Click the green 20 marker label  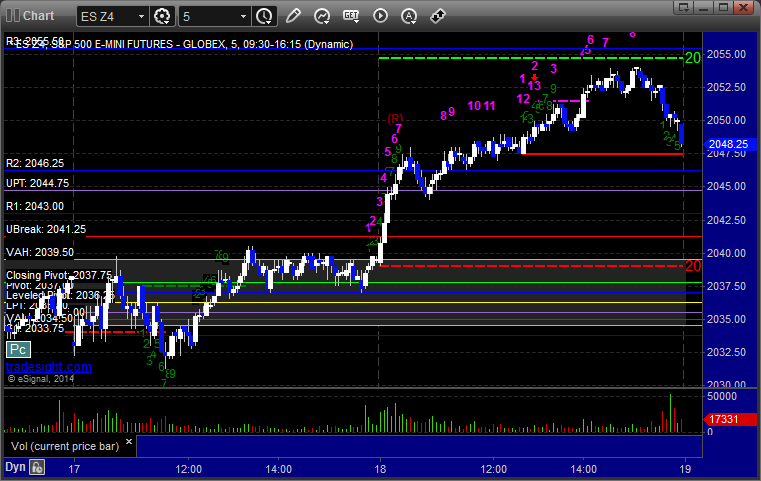(693, 58)
